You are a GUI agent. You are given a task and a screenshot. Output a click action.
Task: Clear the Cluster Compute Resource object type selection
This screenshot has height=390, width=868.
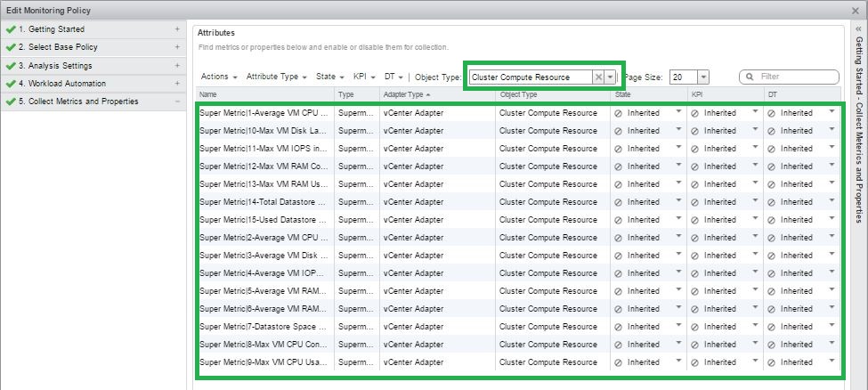pyautogui.click(x=598, y=77)
